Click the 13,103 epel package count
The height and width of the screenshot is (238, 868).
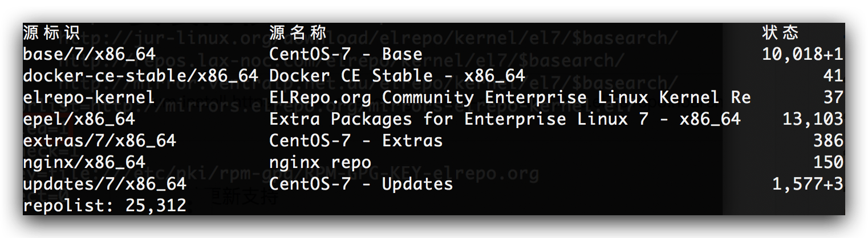813,119
